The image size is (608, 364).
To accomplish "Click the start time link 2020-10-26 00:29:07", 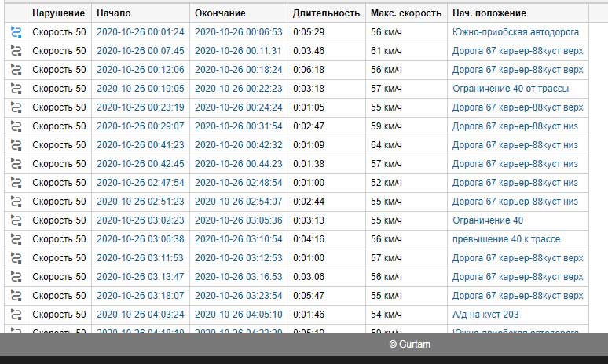I will [x=140, y=126].
